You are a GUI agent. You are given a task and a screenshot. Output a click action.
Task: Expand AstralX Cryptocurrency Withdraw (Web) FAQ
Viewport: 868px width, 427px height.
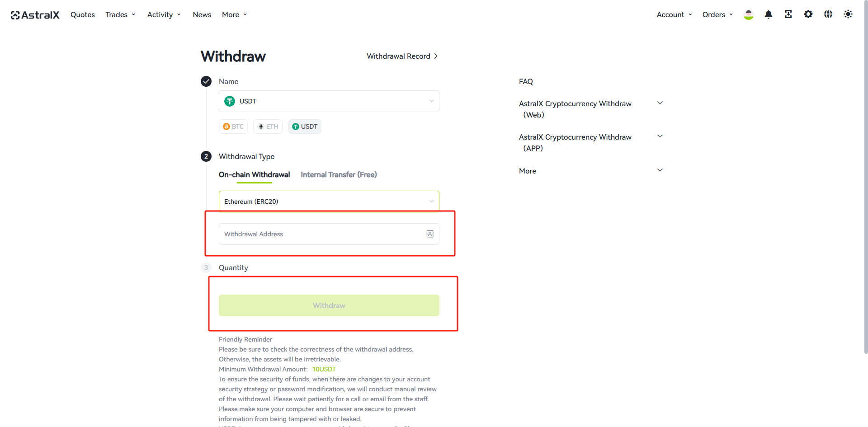(x=591, y=109)
